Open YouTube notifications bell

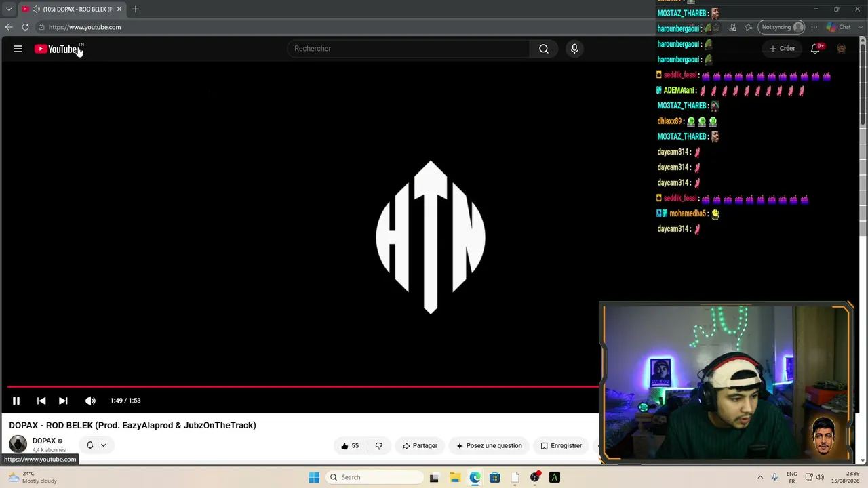[816, 49]
